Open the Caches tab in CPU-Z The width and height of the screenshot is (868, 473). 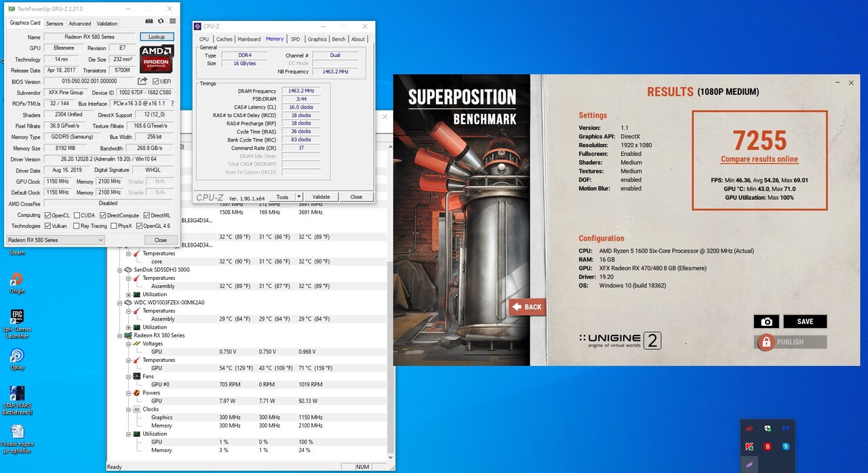pos(224,39)
